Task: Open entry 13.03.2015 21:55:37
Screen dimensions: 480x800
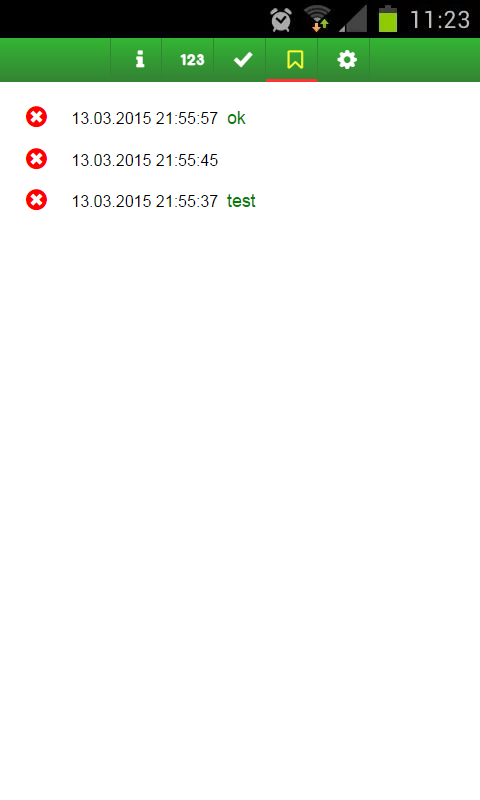Action: (x=145, y=201)
